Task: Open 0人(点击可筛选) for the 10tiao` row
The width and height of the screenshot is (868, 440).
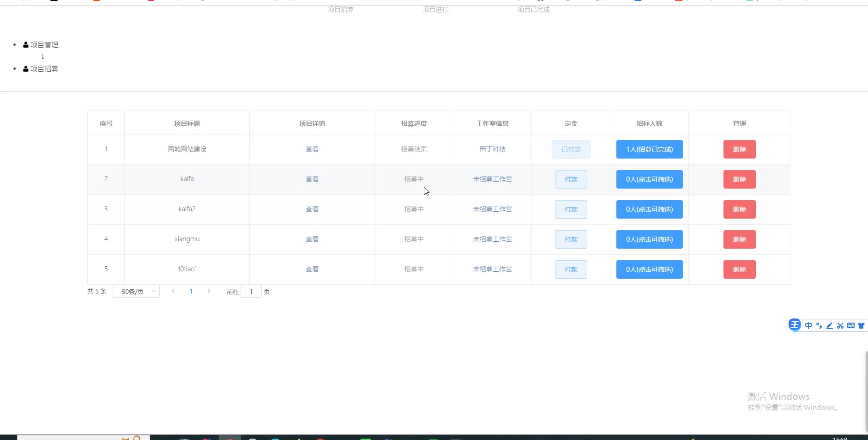Action: coord(650,269)
